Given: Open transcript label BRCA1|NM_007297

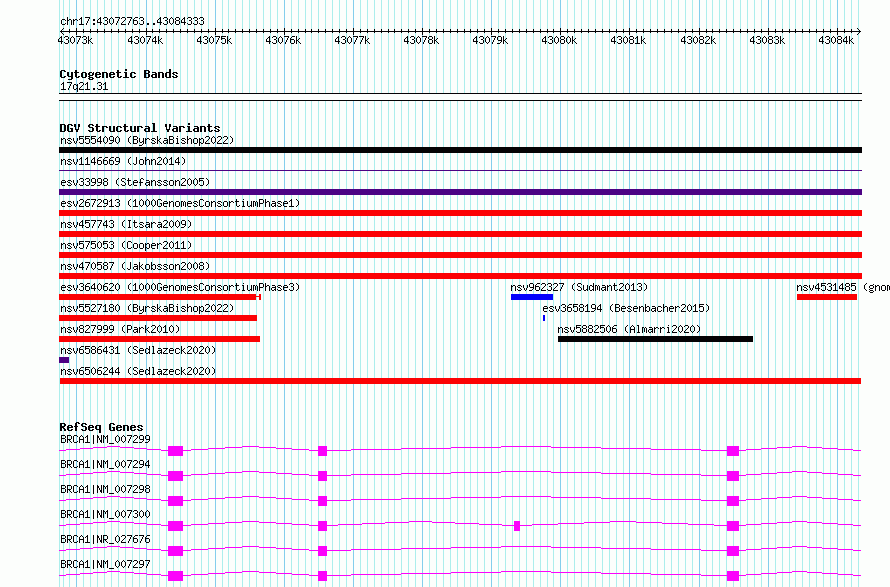Looking at the screenshot, I should pyautogui.click(x=106, y=564).
